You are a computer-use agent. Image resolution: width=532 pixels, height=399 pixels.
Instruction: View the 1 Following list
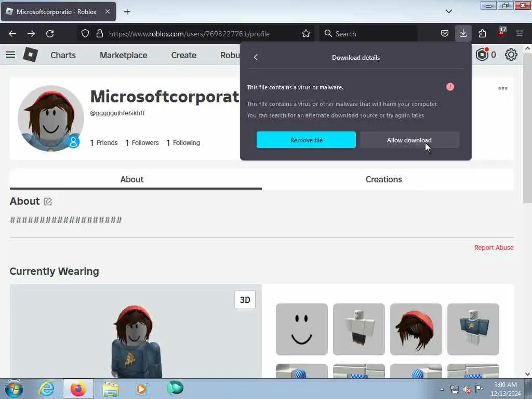click(183, 143)
